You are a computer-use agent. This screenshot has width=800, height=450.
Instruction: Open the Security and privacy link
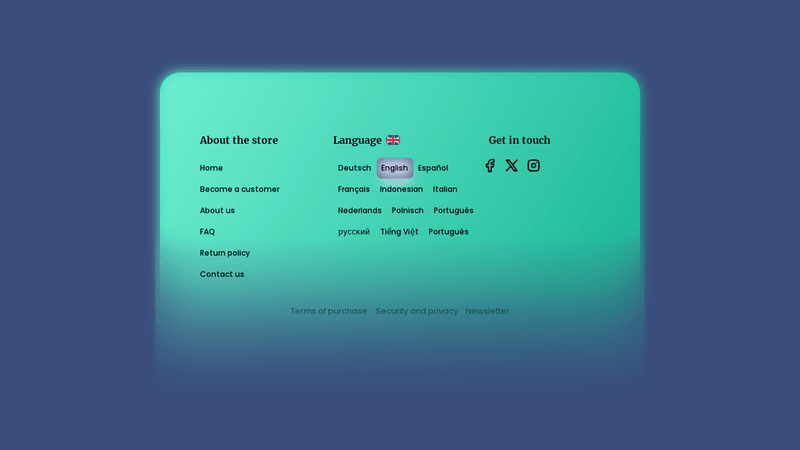(x=417, y=311)
